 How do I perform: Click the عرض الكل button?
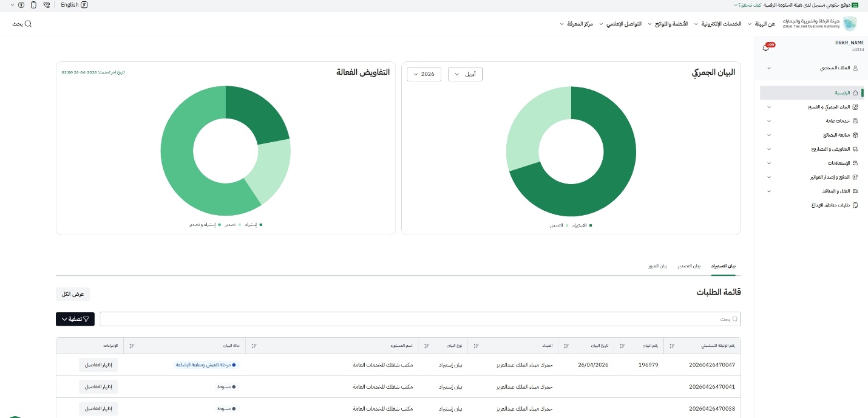pos(73,294)
